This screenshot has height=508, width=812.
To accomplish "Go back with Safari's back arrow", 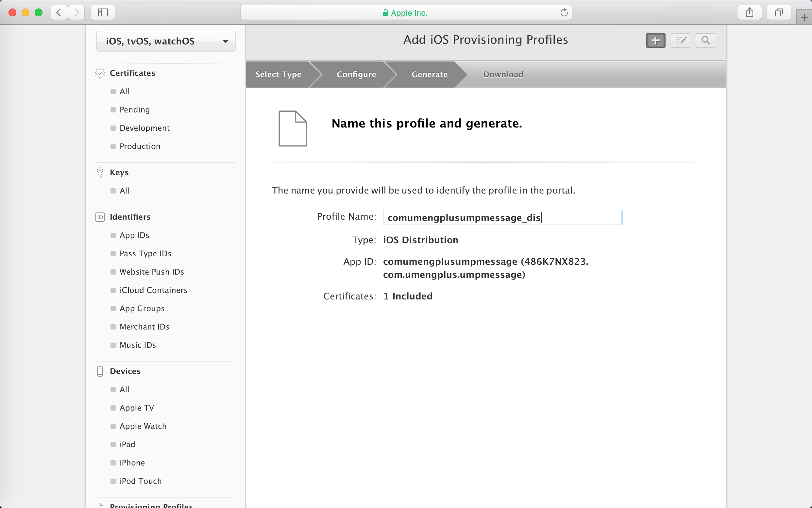I will [59, 13].
